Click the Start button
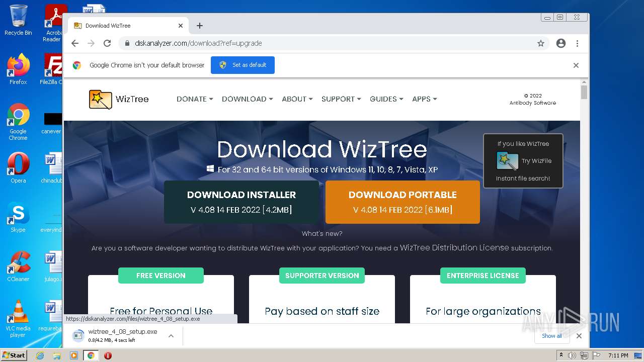This screenshot has height=362, width=644. click(14, 355)
